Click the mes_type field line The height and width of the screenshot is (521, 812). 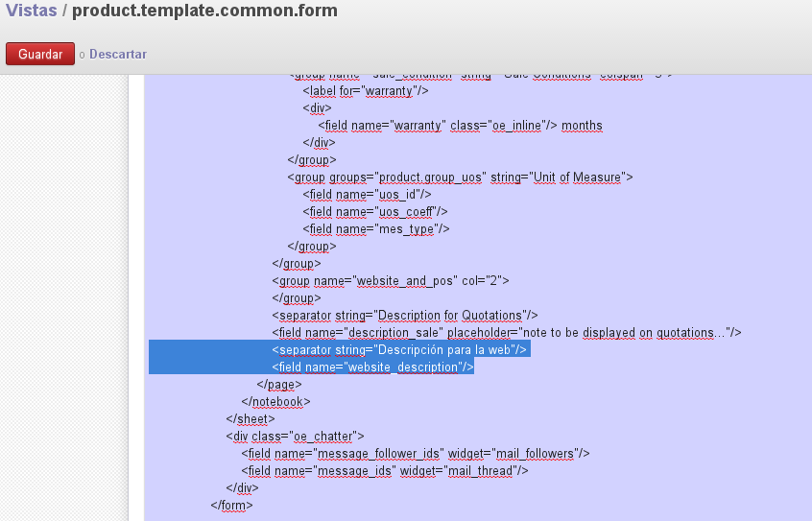click(x=376, y=228)
